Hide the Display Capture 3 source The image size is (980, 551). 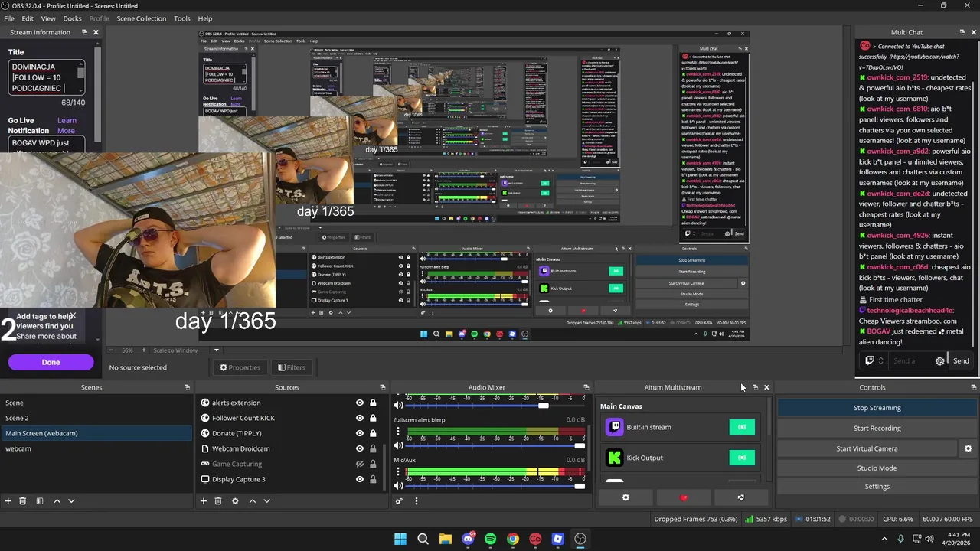pos(360,479)
